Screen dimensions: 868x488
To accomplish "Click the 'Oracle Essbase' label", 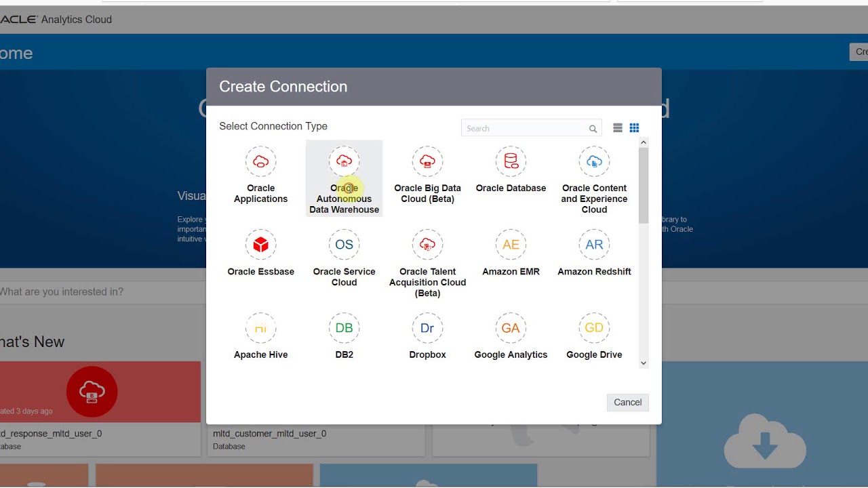I will click(x=261, y=272).
